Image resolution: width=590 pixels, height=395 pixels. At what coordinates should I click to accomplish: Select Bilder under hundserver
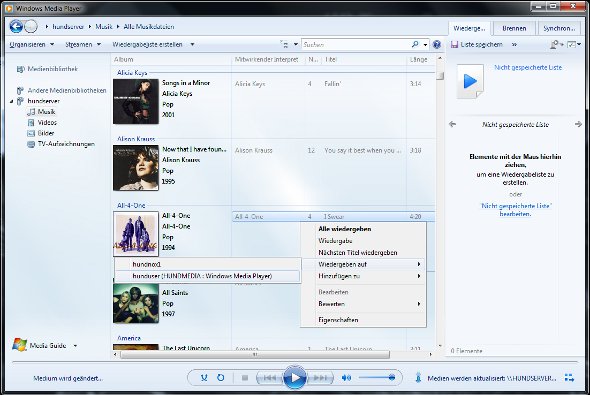[46, 133]
